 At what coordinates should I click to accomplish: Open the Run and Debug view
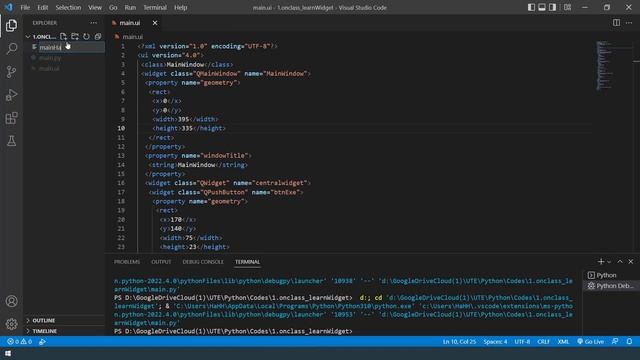pyautogui.click(x=11, y=95)
